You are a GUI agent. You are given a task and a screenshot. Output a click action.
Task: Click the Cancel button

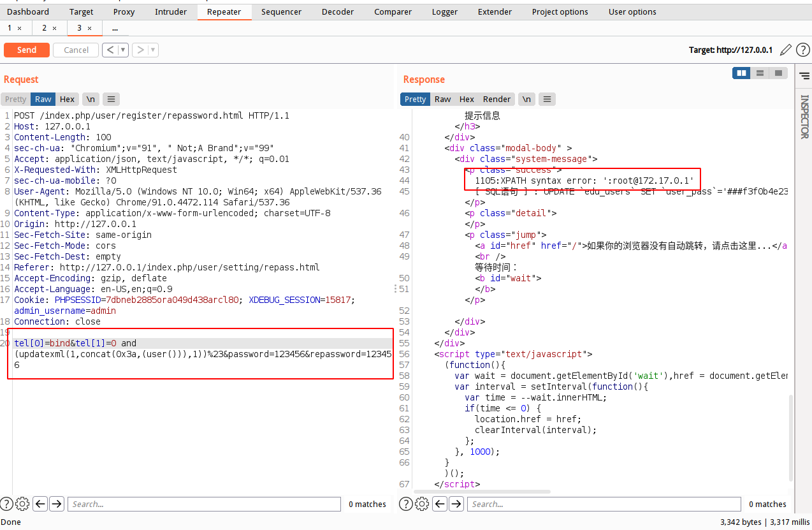[76, 50]
